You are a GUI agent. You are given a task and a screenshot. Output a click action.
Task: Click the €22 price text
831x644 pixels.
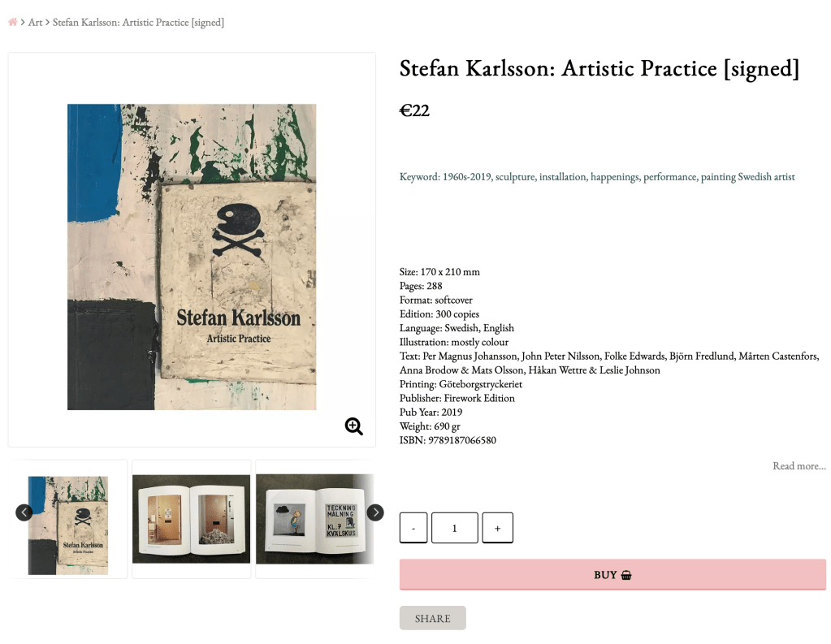[414, 110]
